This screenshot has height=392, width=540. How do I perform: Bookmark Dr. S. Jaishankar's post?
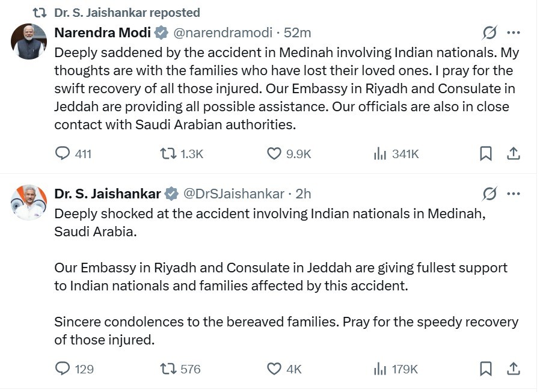click(486, 368)
